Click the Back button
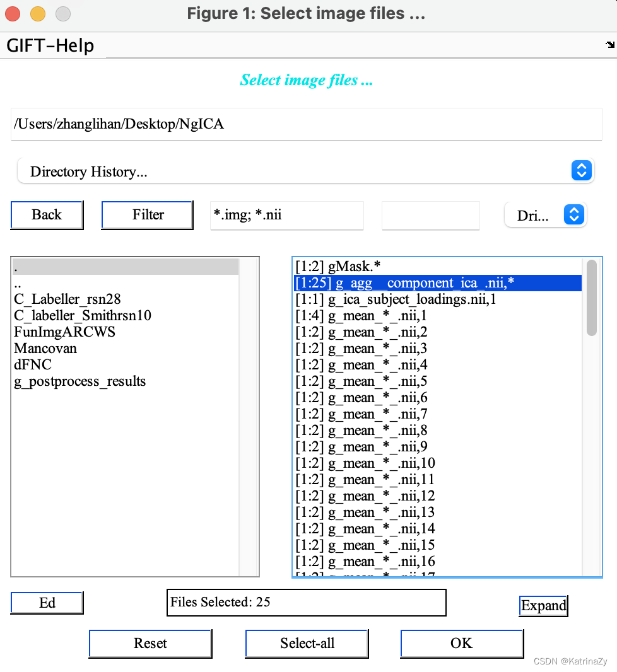Screen dimensions: 617x672 click(47, 214)
